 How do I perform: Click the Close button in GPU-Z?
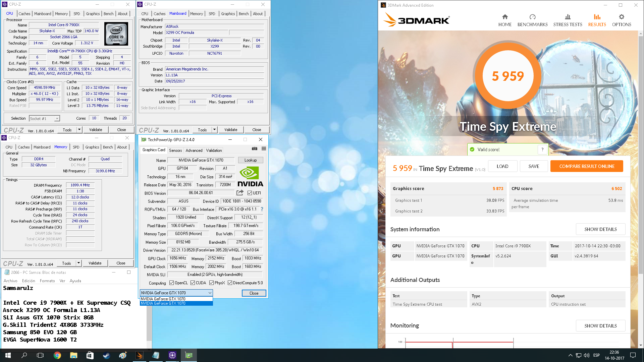[x=254, y=293]
